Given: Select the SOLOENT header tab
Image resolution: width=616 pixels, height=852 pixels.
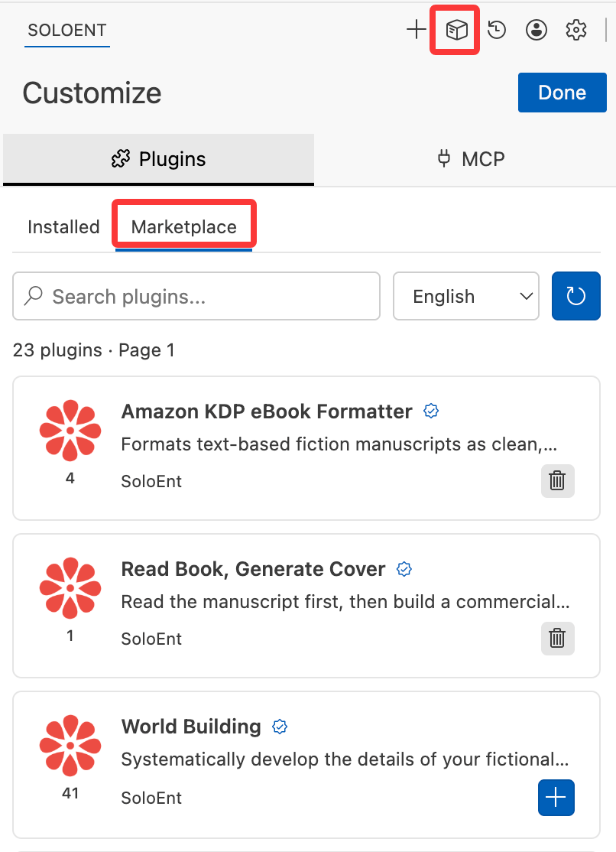Looking at the screenshot, I should tap(66, 31).
